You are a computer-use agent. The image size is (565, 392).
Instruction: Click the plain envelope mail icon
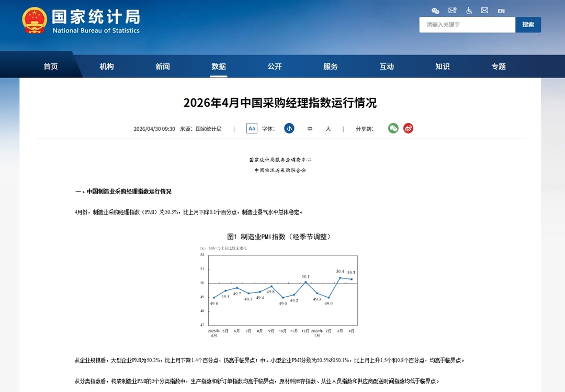pos(484,10)
